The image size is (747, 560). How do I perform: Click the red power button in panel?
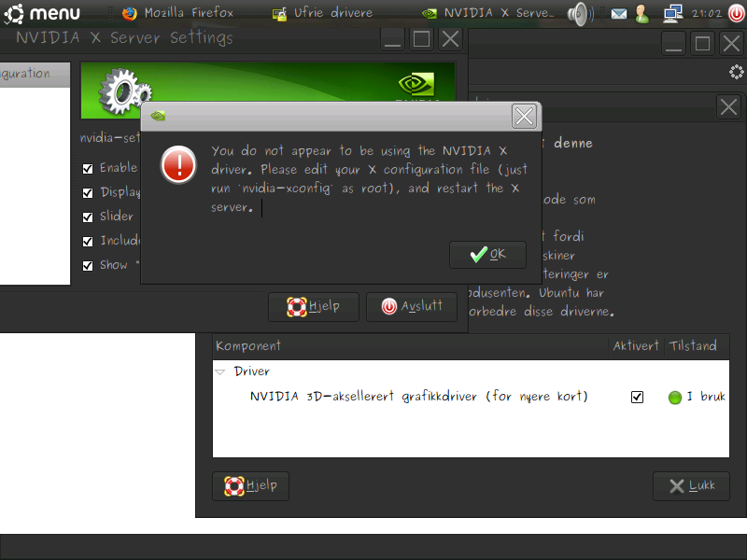pos(737,14)
